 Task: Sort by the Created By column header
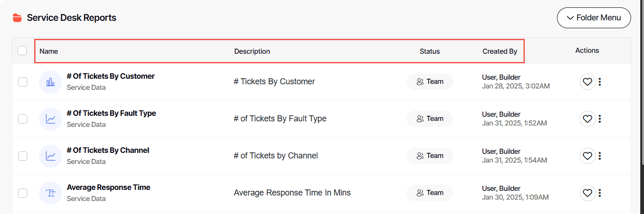point(500,51)
